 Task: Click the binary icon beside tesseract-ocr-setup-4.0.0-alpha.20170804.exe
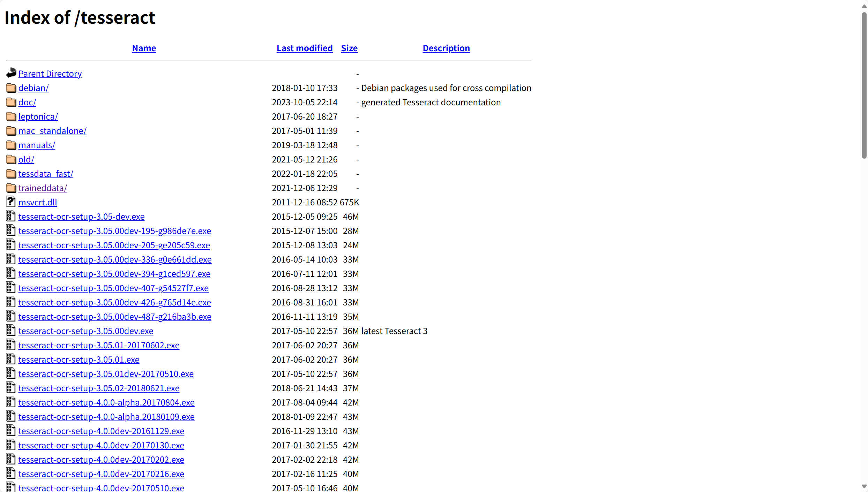(x=11, y=402)
